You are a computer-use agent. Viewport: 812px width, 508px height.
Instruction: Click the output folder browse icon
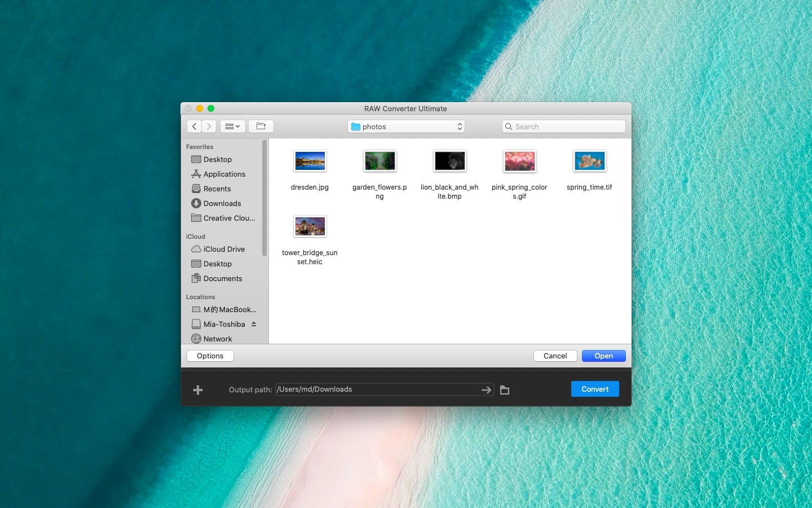[x=505, y=390]
